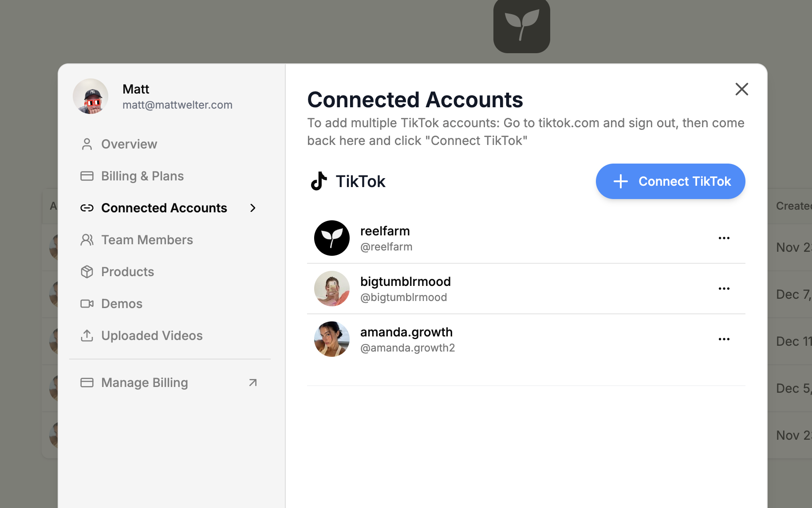Click the Overview person icon
Image resolution: width=812 pixels, height=508 pixels.
87,144
